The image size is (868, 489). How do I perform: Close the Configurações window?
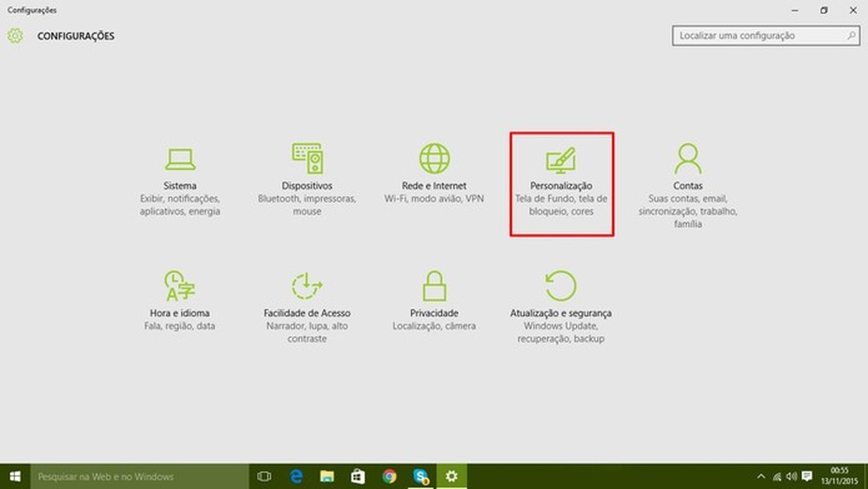point(853,10)
